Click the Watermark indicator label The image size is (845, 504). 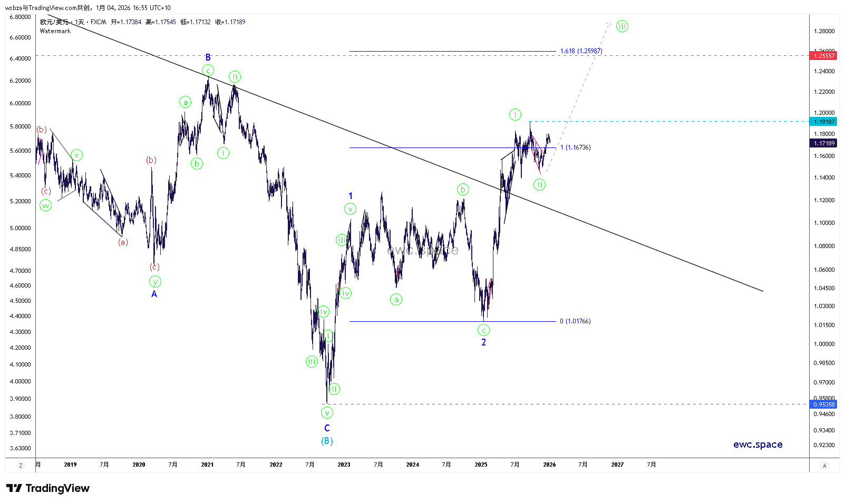tap(55, 31)
